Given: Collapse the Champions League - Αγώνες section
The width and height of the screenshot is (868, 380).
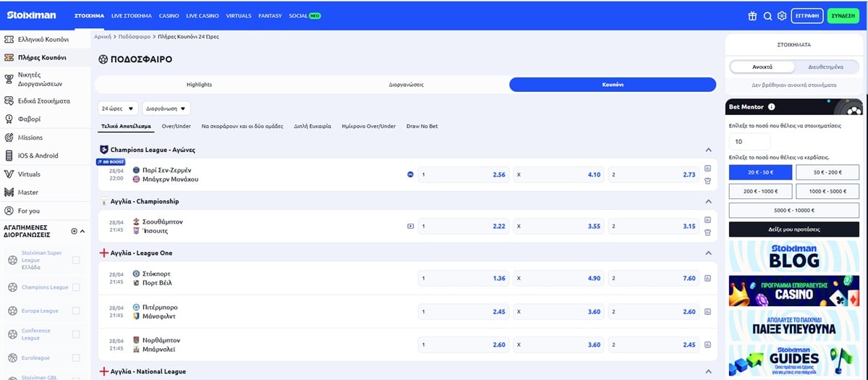Looking at the screenshot, I should click(707, 150).
